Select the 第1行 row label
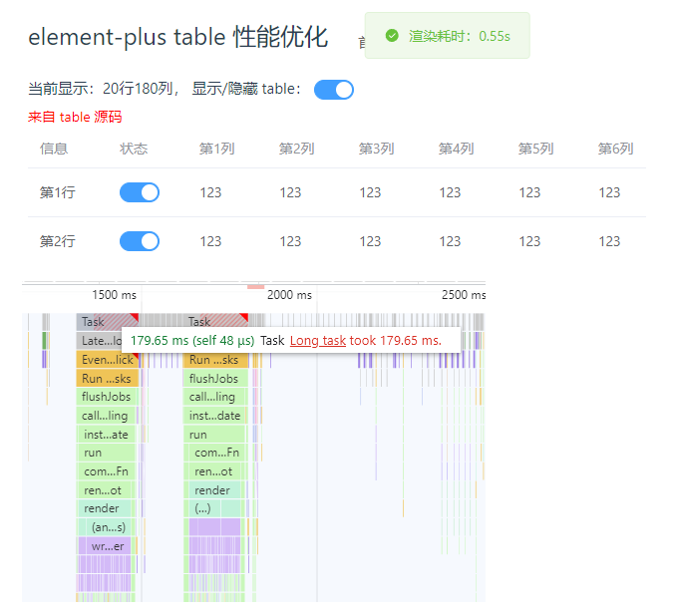The height and width of the screenshot is (616, 676). click(x=58, y=192)
